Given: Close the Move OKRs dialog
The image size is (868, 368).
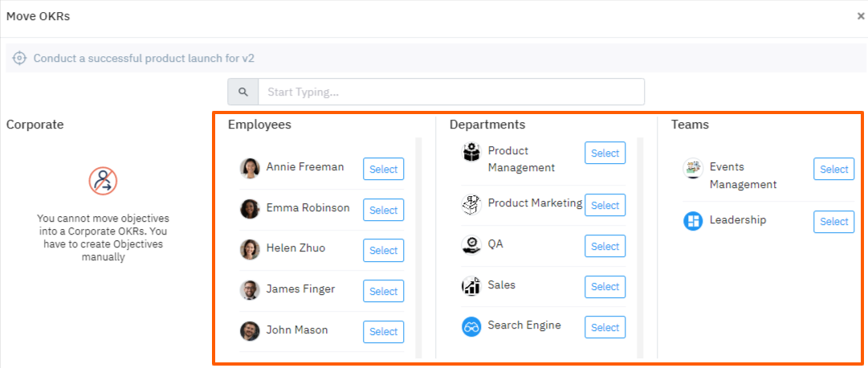Looking at the screenshot, I should (861, 16).
